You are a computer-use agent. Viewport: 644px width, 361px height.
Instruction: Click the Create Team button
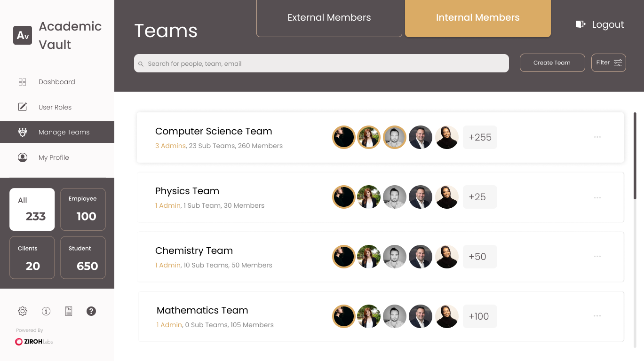pos(552,63)
